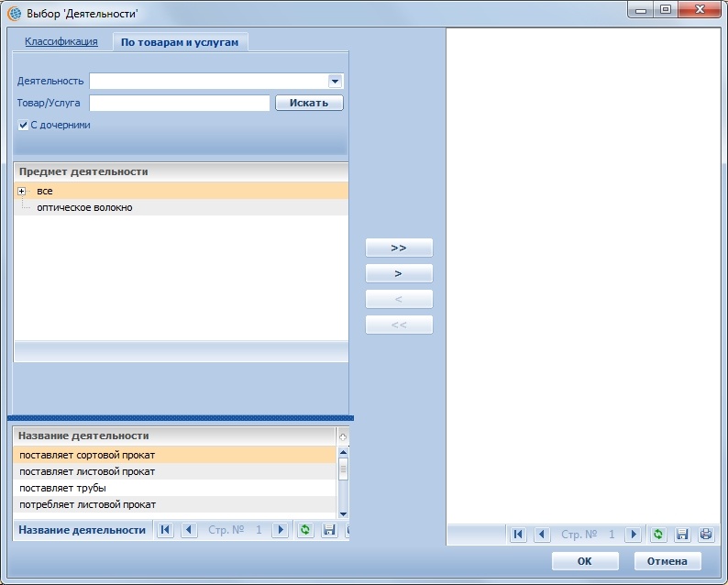The image size is (728, 585).
Task: Go to first page in right panel
Action: click(518, 535)
